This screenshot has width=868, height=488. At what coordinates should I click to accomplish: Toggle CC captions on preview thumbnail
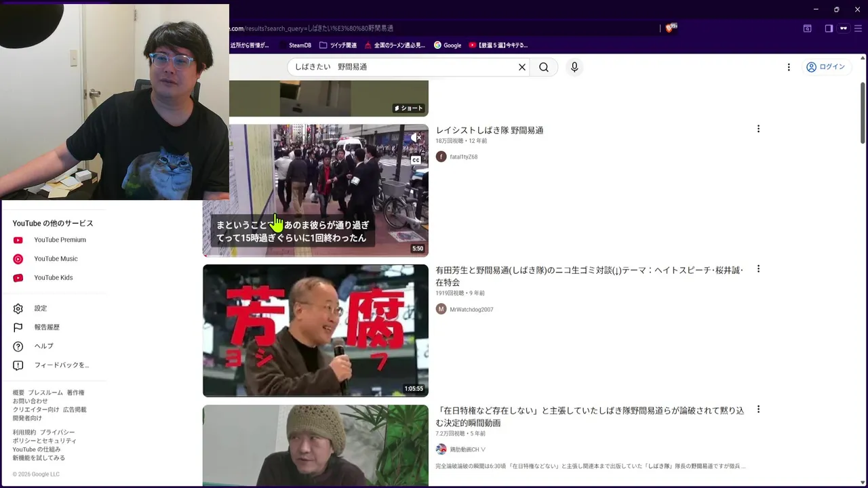point(416,160)
